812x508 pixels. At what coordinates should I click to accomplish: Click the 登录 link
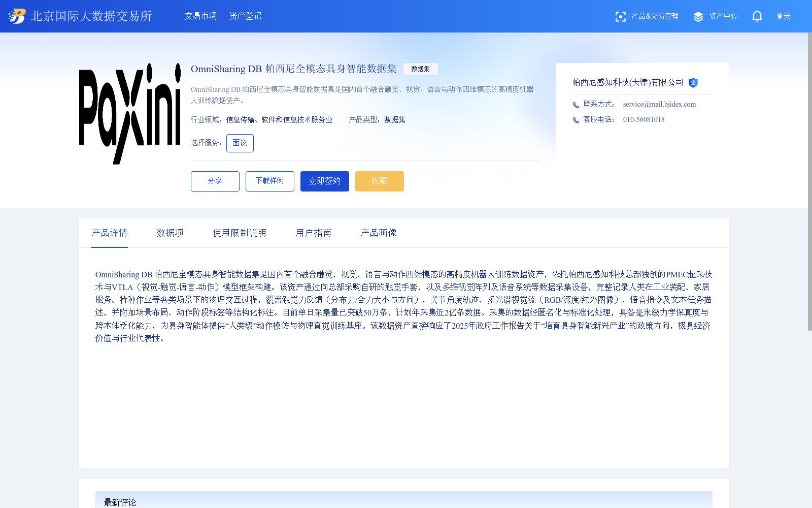pyautogui.click(x=783, y=16)
